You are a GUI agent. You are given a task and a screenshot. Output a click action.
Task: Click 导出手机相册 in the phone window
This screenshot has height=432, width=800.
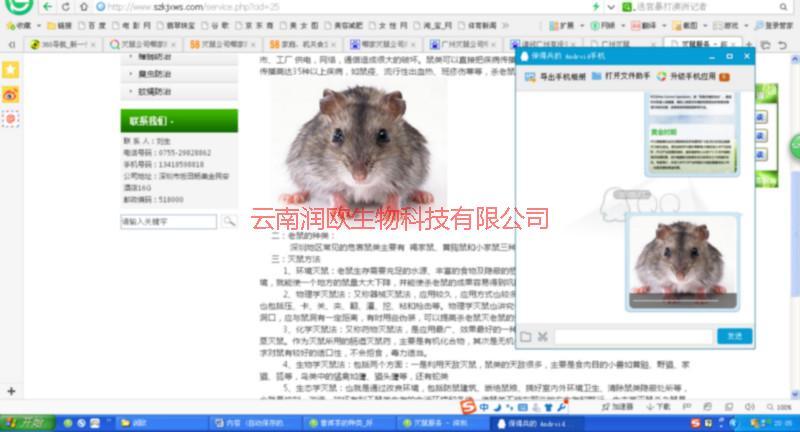(x=555, y=77)
